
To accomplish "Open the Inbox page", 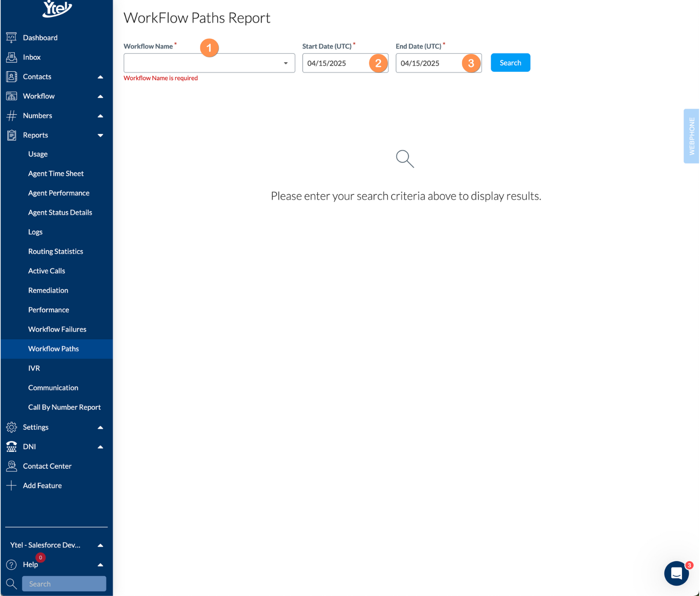I will (32, 57).
